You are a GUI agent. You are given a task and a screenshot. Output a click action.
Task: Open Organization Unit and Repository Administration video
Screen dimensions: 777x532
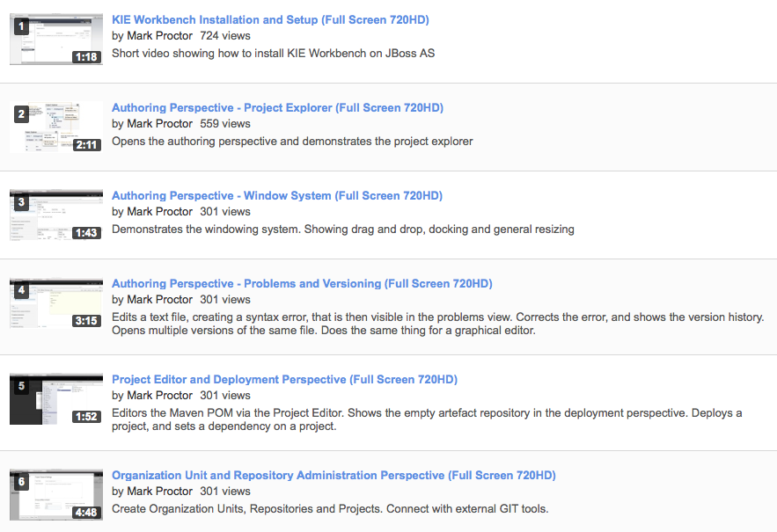(334, 476)
